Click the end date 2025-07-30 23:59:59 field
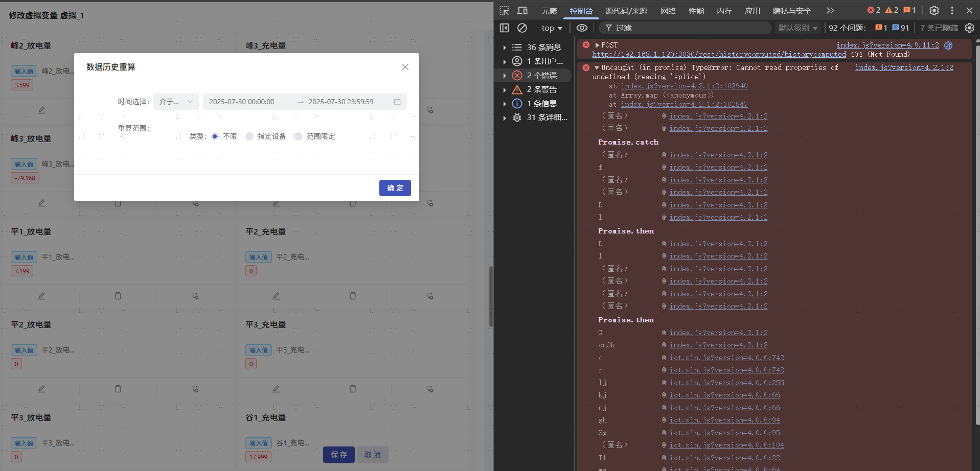 pos(341,102)
